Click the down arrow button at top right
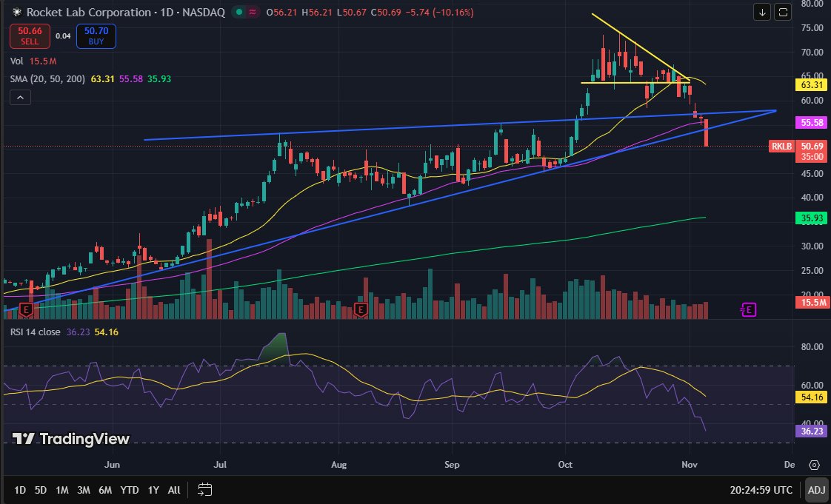Viewport: 831px width, 504px height. (762, 12)
